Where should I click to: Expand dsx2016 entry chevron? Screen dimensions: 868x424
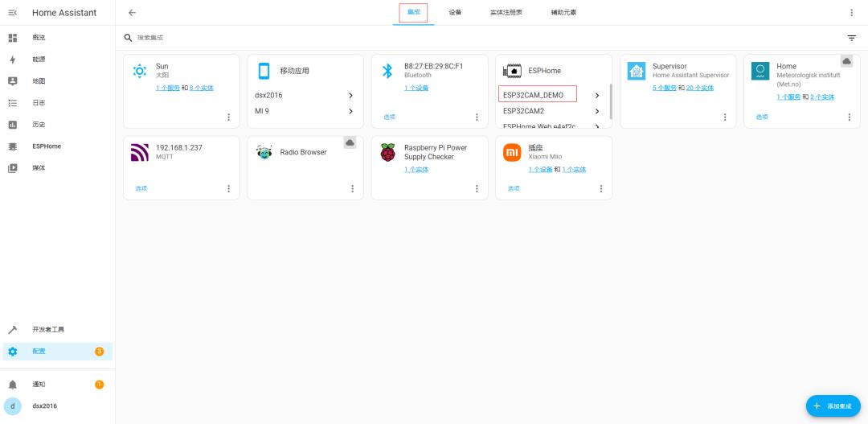pyautogui.click(x=351, y=95)
